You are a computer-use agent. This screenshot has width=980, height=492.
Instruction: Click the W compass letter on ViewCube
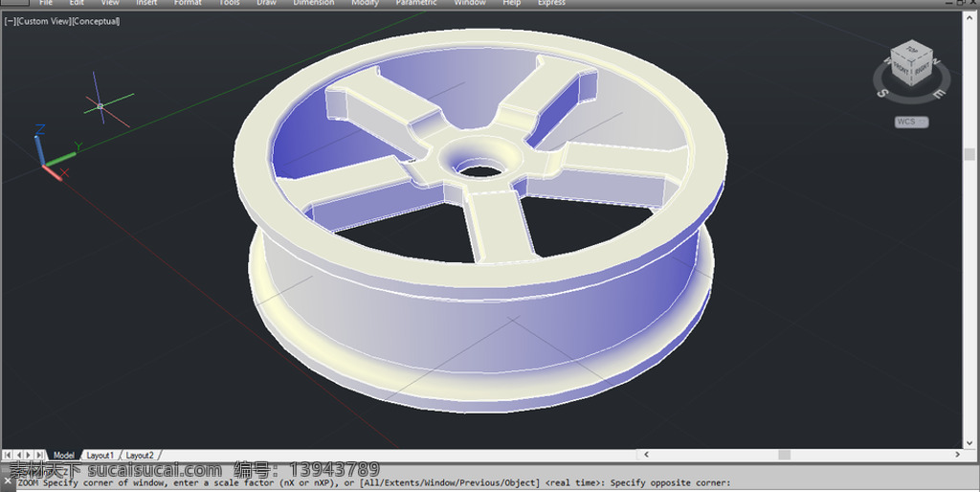coord(886,61)
